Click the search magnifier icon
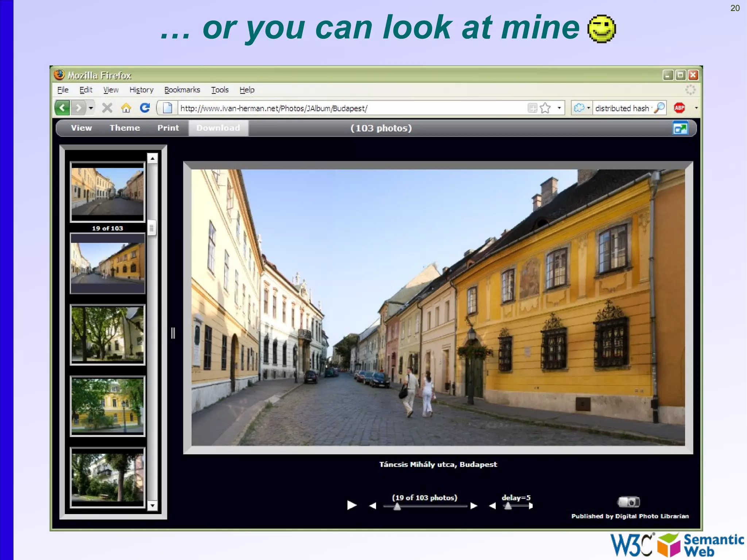This screenshot has height=560, width=747. click(x=659, y=108)
